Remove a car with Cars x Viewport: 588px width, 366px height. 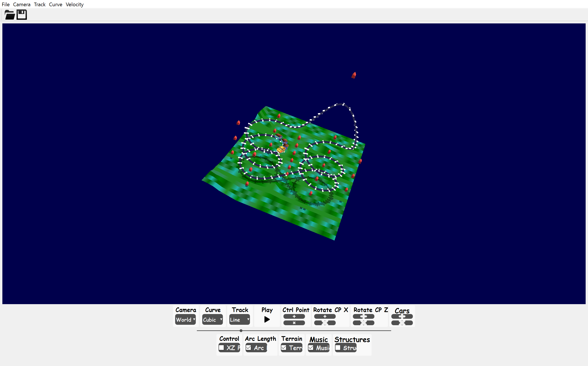click(x=402, y=323)
